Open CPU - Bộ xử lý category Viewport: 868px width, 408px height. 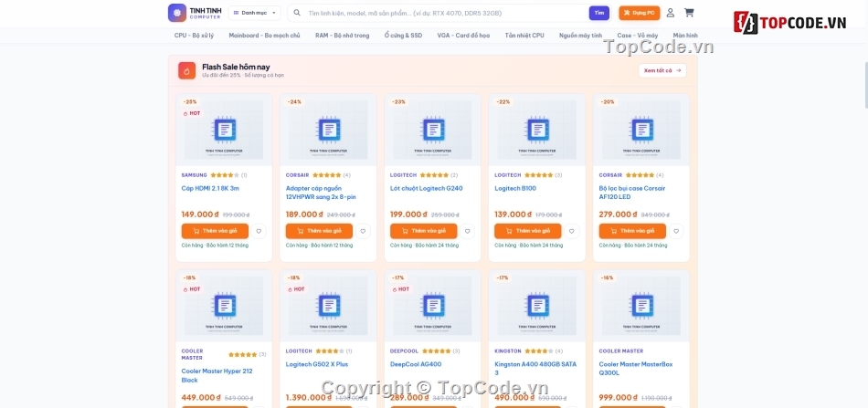click(194, 36)
